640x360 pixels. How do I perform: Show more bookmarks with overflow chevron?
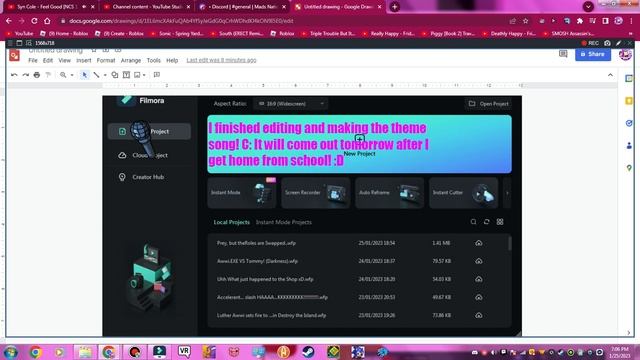[x=631, y=33]
